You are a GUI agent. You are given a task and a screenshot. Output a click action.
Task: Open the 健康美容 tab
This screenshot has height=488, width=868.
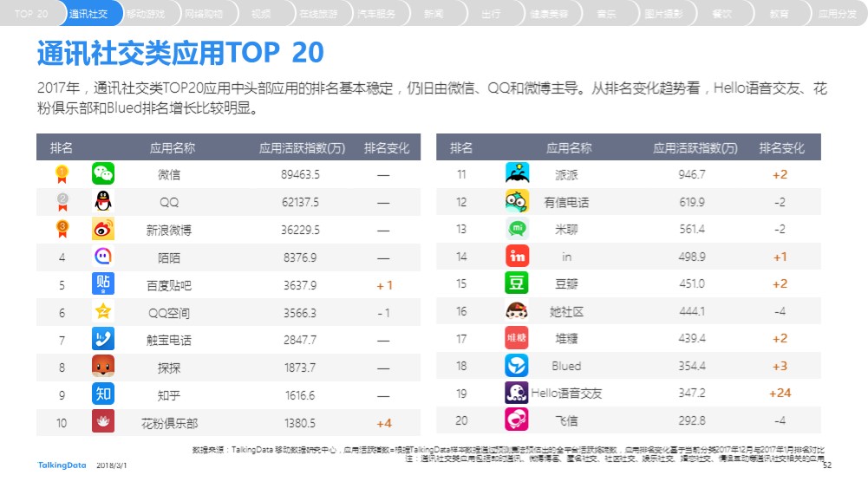tap(549, 14)
